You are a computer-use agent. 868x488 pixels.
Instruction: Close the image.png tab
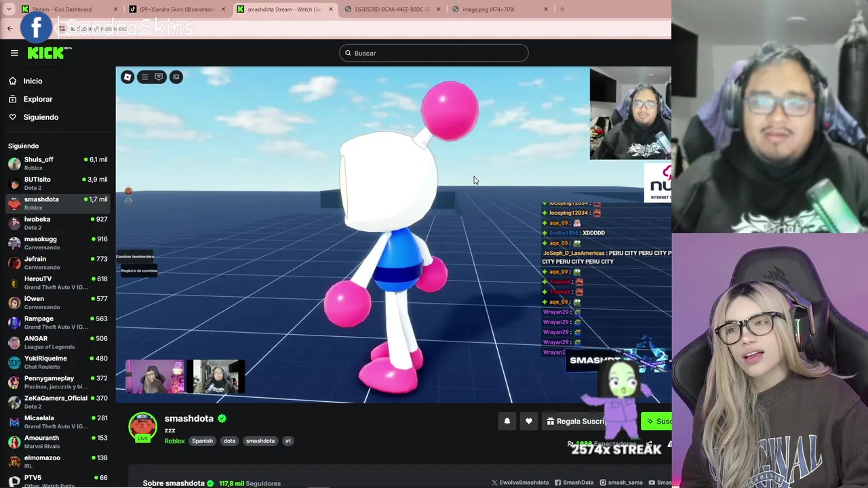[546, 9]
